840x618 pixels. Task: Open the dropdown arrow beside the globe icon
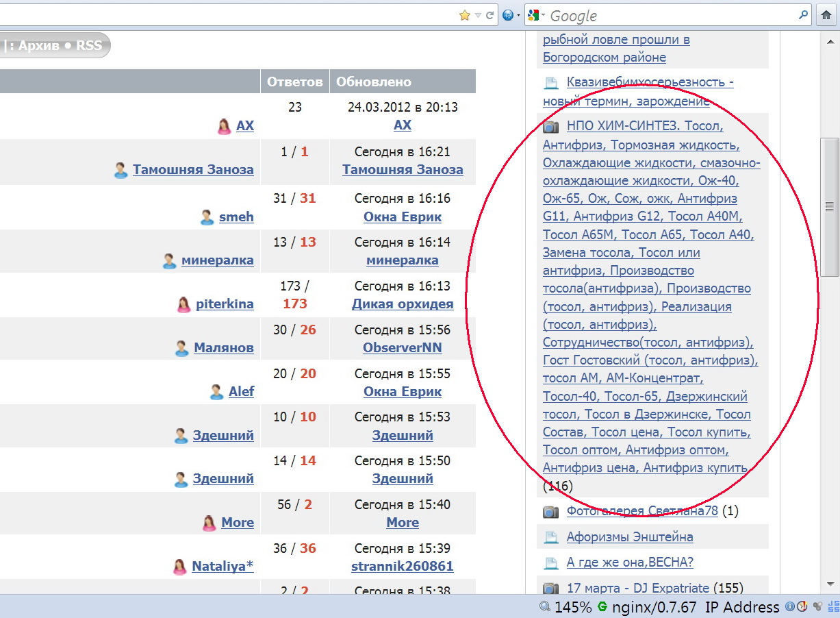pos(518,14)
